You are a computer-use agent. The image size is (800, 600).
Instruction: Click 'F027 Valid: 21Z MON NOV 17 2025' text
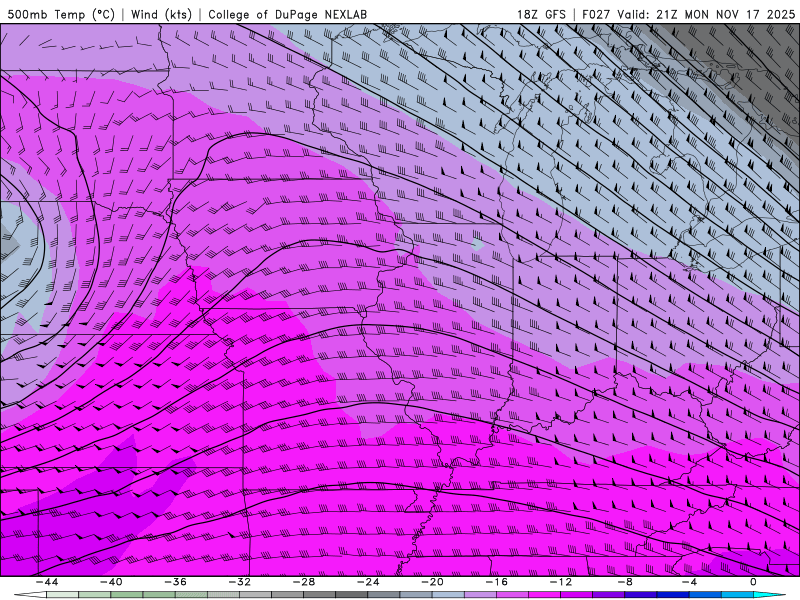coord(688,14)
